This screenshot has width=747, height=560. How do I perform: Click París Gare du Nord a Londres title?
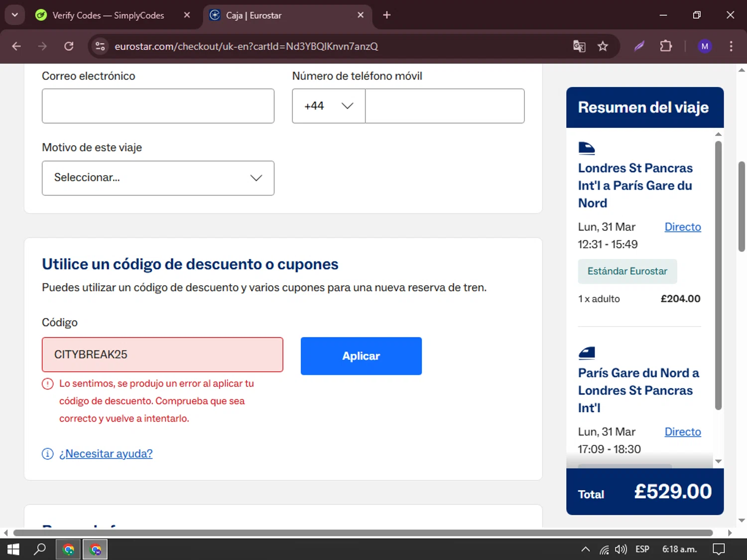[638, 391]
